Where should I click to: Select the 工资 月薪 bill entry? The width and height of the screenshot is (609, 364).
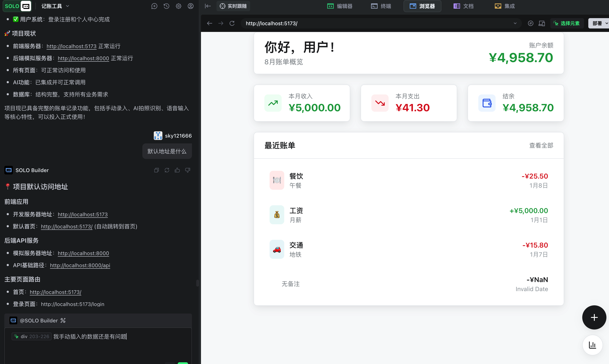(409, 215)
